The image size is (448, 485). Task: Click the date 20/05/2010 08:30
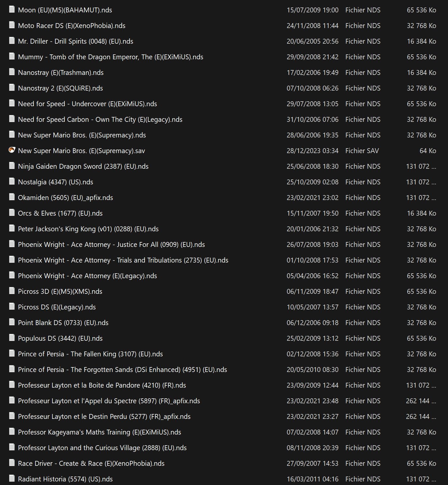pyautogui.click(x=312, y=370)
